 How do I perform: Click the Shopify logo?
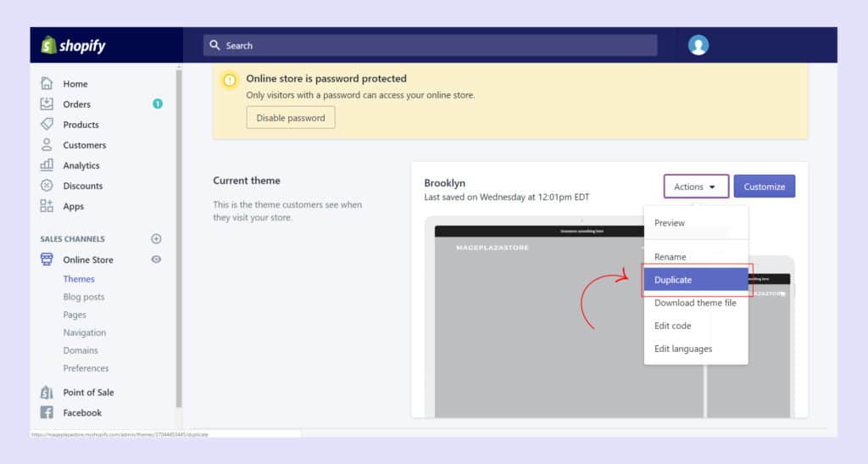point(73,46)
